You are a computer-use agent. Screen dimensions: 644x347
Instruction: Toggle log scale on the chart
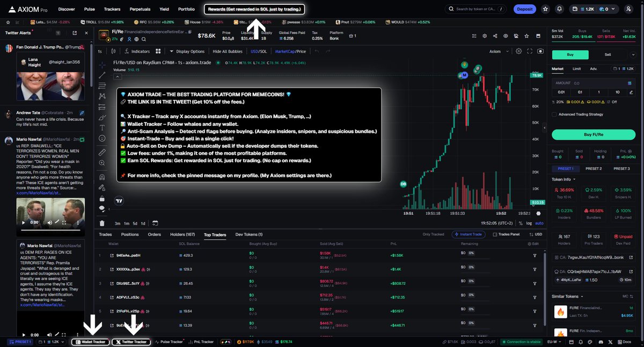pyautogui.click(x=529, y=223)
